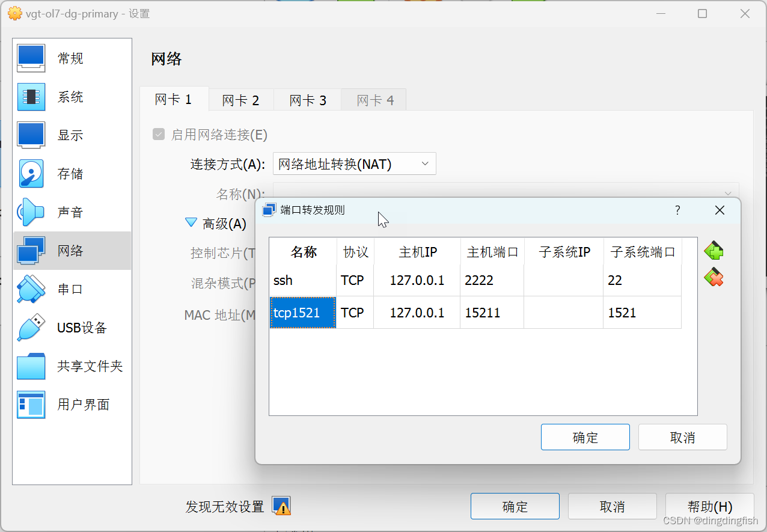Screen dimensions: 767x532
Task: Click the 帮助(H) help button
Action: 710,506
